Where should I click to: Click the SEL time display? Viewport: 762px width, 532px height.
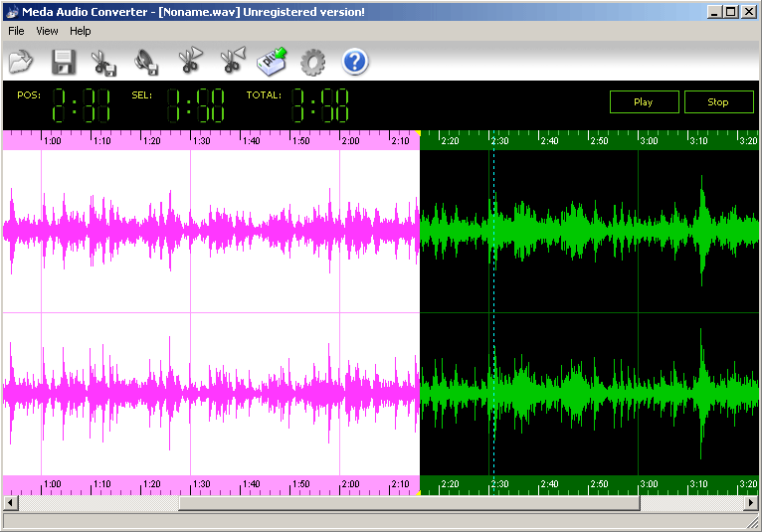click(x=196, y=105)
